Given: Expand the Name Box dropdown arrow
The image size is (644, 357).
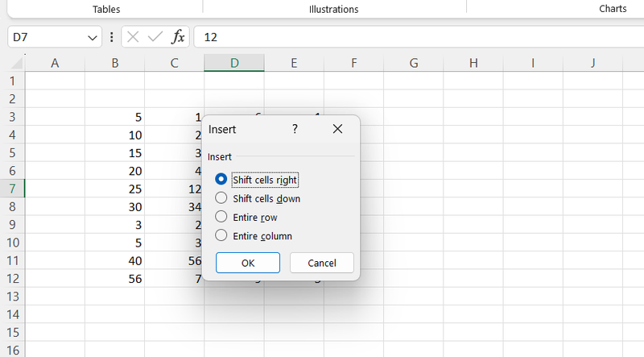Looking at the screenshot, I should click(93, 38).
